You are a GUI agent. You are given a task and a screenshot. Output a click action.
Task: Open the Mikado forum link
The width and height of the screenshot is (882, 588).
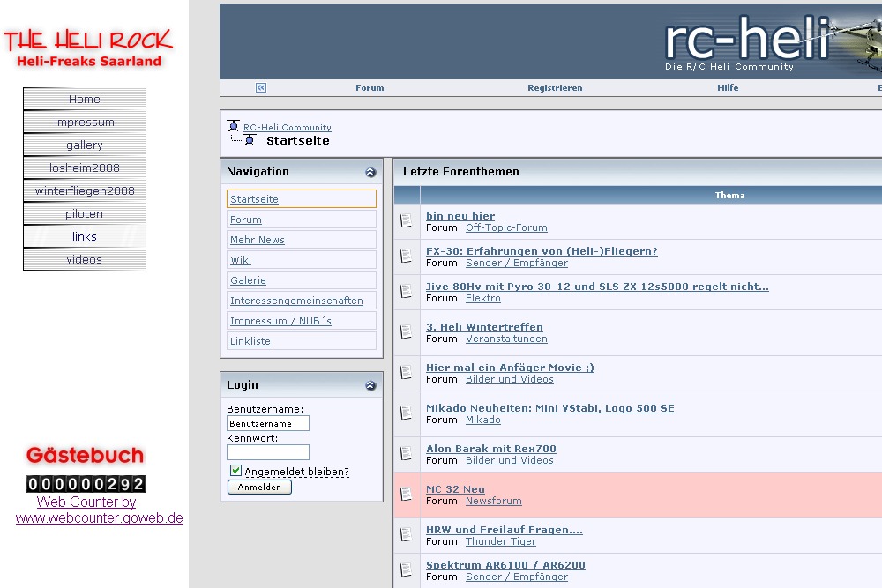(482, 420)
